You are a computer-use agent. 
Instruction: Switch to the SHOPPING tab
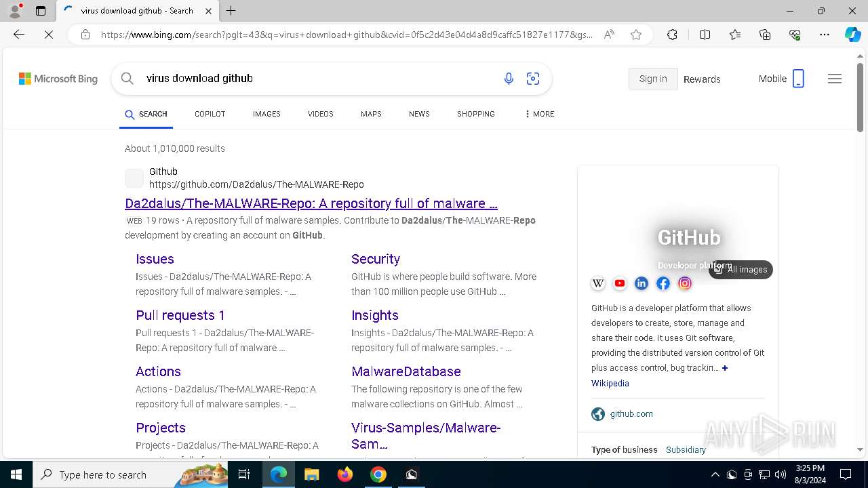(x=476, y=114)
